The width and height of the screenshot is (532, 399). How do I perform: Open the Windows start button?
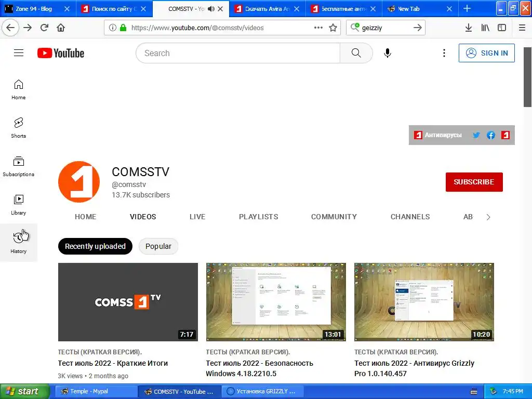click(x=25, y=391)
